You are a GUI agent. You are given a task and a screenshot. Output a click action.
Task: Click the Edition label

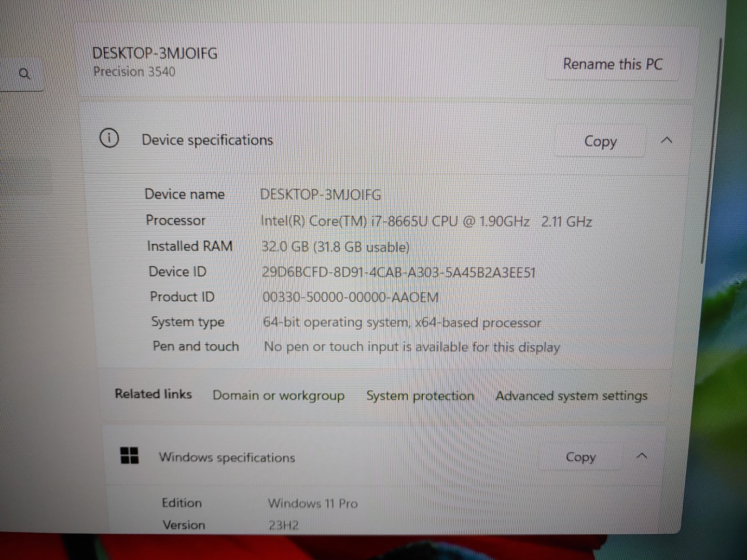(182, 502)
